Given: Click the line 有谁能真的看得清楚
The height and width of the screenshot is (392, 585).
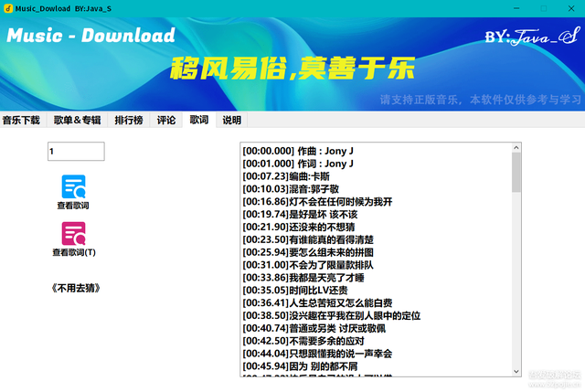Looking at the screenshot, I should click(x=308, y=239).
